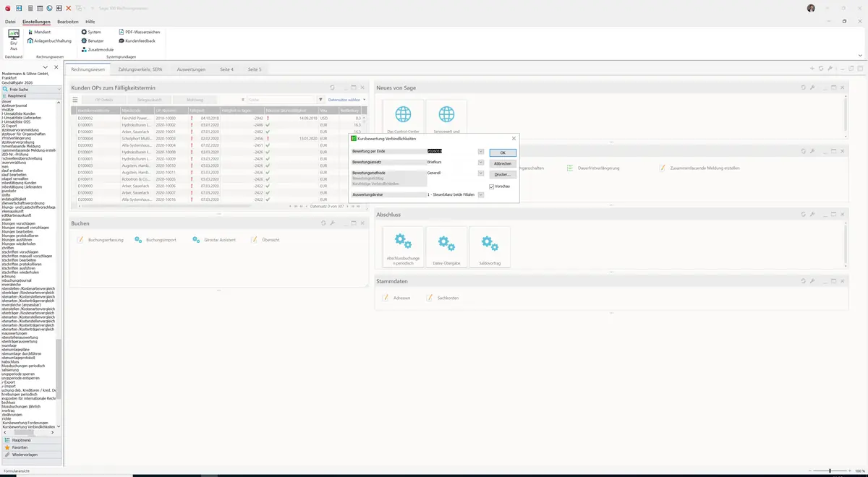The width and height of the screenshot is (868, 477).
Task: Open the Seite 4 tab
Action: click(227, 69)
